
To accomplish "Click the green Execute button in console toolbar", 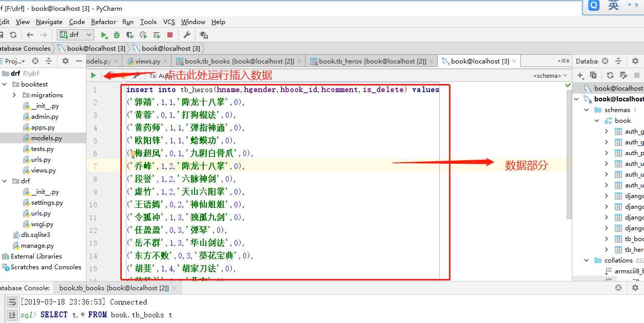I will pyautogui.click(x=93, y=75).
